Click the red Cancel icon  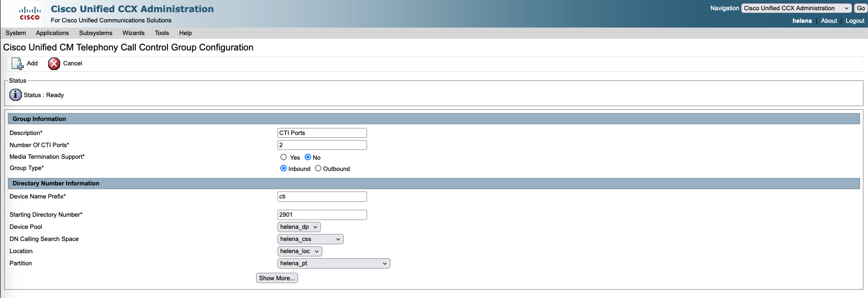pos(54,64)
